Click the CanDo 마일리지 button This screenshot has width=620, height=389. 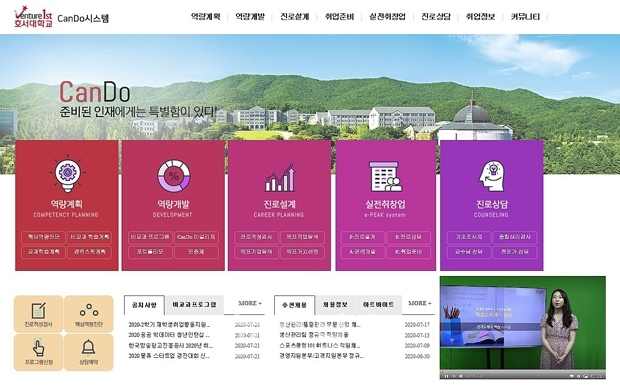[x=196, y=237]
